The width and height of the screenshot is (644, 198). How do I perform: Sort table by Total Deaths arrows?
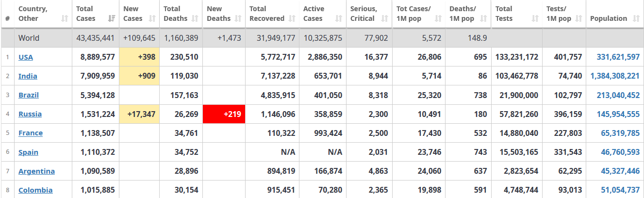(195, 18)
